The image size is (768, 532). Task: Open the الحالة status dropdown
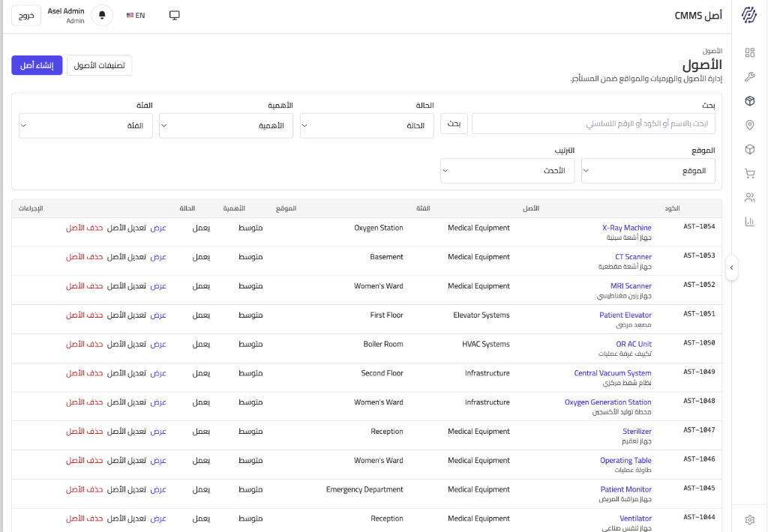pos(367,126)
